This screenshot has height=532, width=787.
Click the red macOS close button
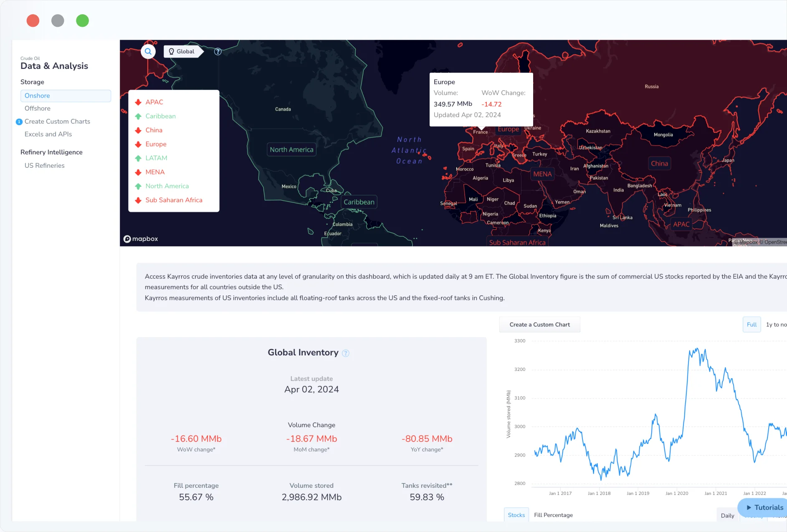33,20
